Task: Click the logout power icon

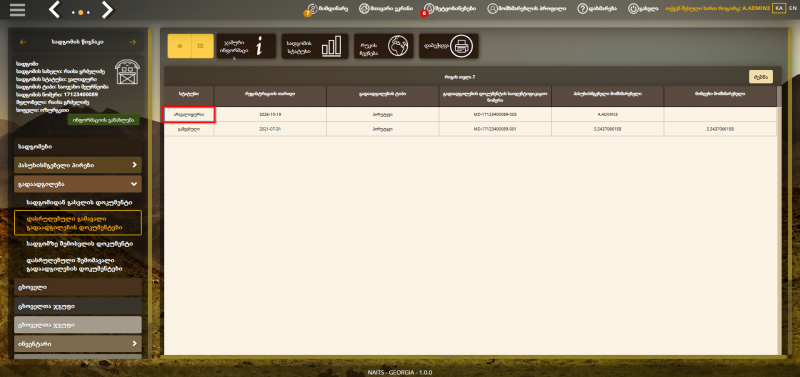Action: (633, 9)
